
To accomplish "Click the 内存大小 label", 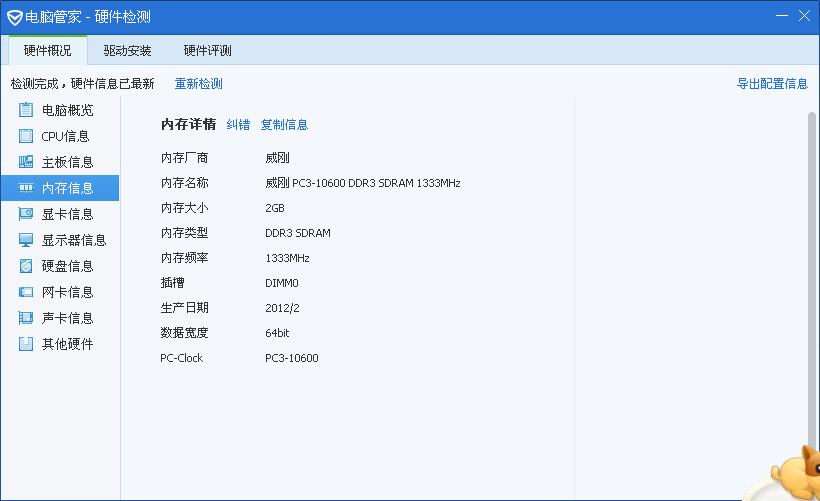I will point(185,208).
